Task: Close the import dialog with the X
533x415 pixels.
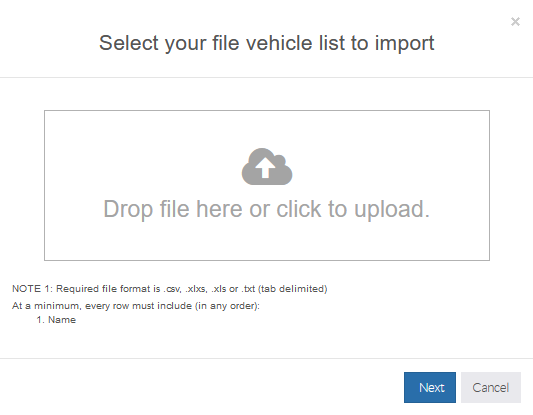Action: coord(515,22)
